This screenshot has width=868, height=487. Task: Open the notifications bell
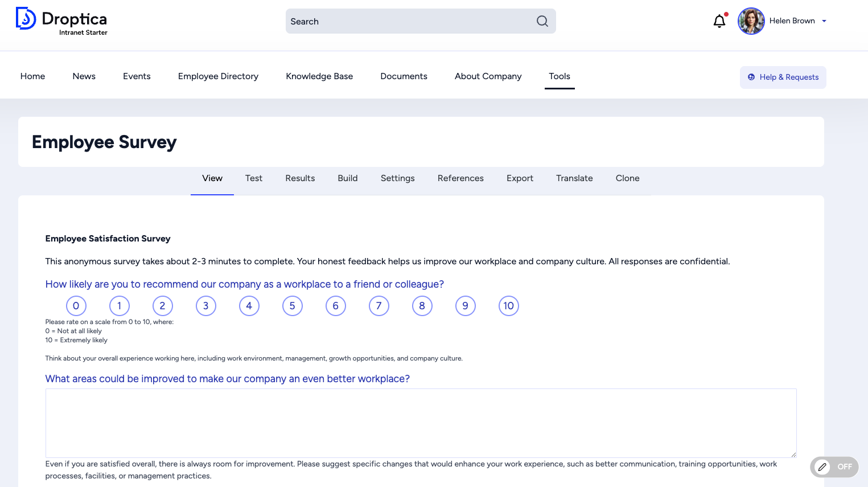pos(719,21)
